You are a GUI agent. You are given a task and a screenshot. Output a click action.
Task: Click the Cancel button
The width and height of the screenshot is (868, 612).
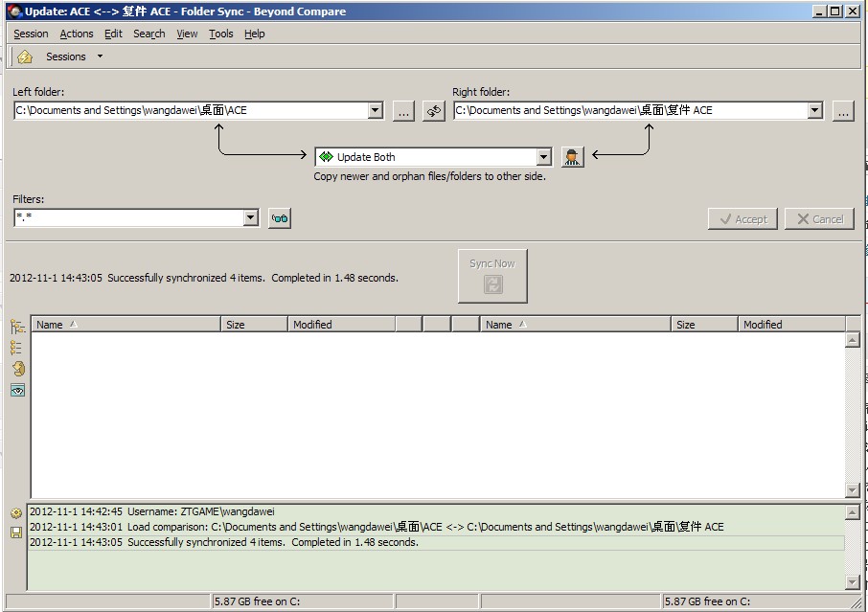click(x=820, y=219)
